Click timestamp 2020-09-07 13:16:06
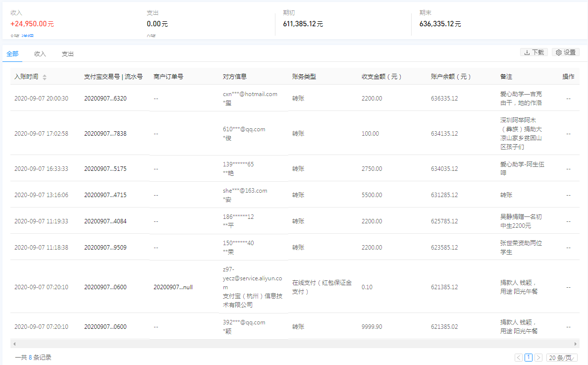The width and height of the screenshot is (588, 365). (41, 195)
